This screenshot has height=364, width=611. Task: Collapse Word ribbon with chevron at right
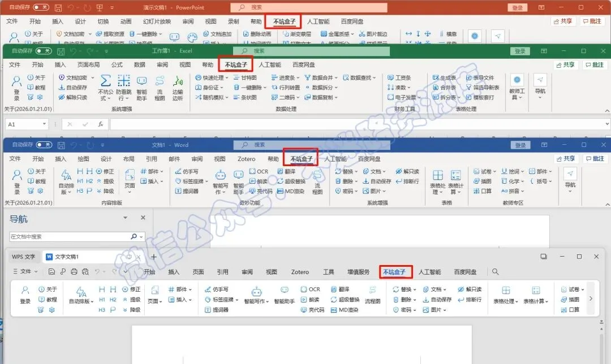(607, 204)
